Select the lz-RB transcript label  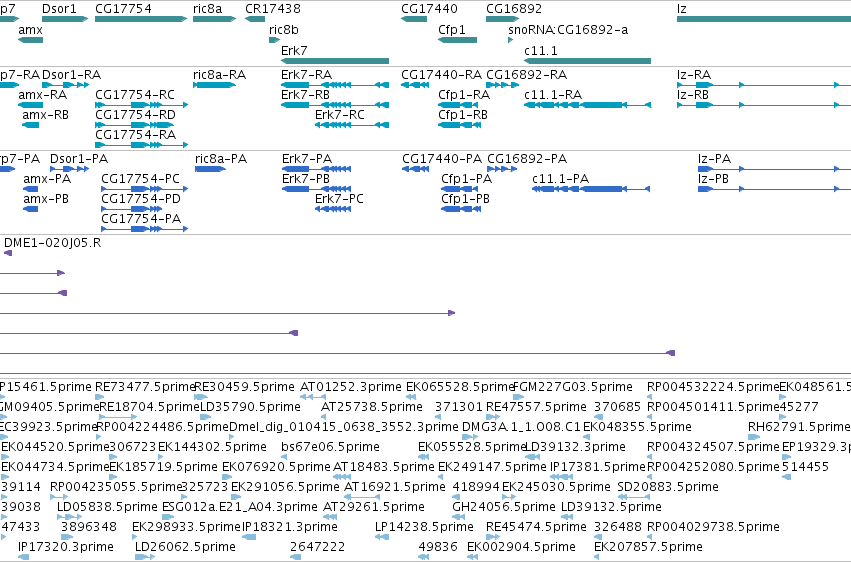tap(693, 95)
